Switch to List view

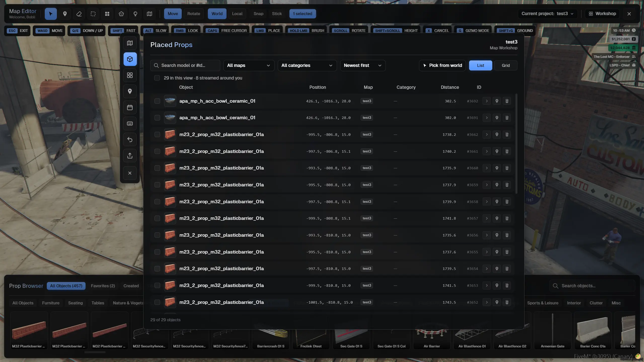(480, 65)
